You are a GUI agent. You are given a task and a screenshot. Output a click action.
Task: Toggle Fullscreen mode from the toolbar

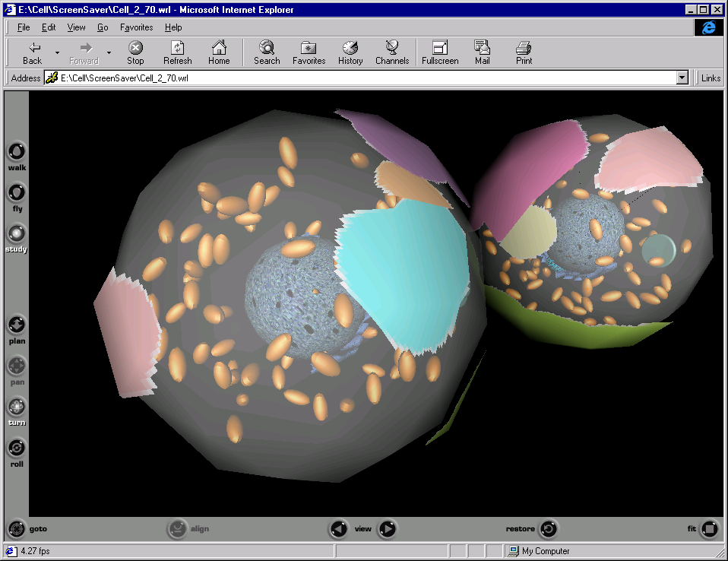coord(440,52)
